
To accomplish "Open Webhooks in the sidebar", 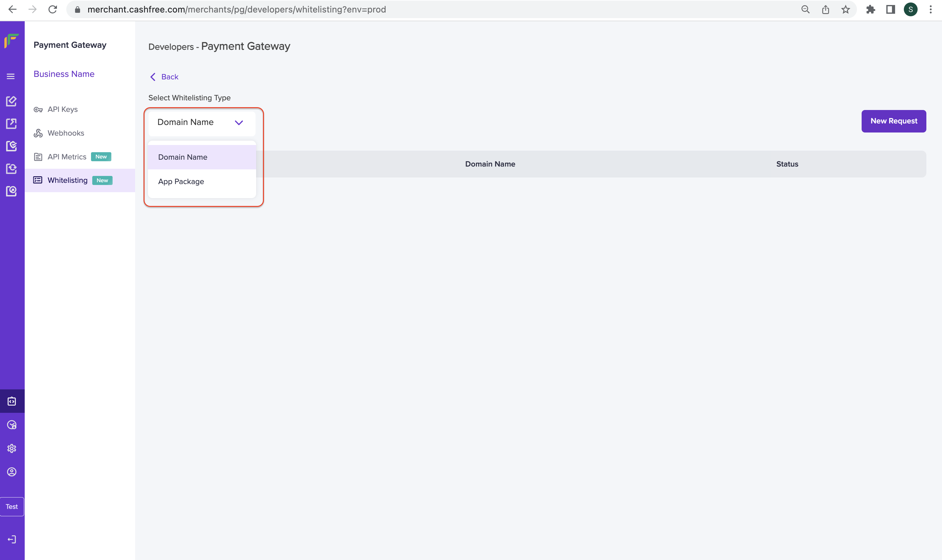I will point(66,133).
